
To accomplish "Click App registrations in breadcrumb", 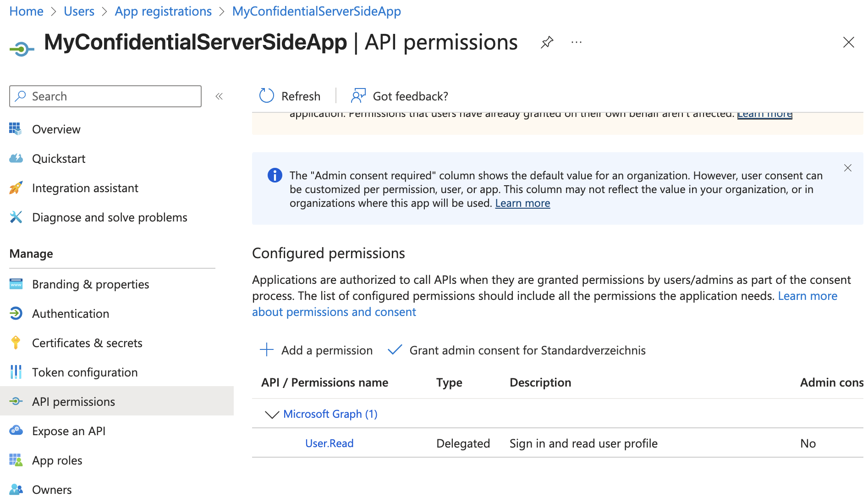I will pyautogui.click(x=163, y=11).
